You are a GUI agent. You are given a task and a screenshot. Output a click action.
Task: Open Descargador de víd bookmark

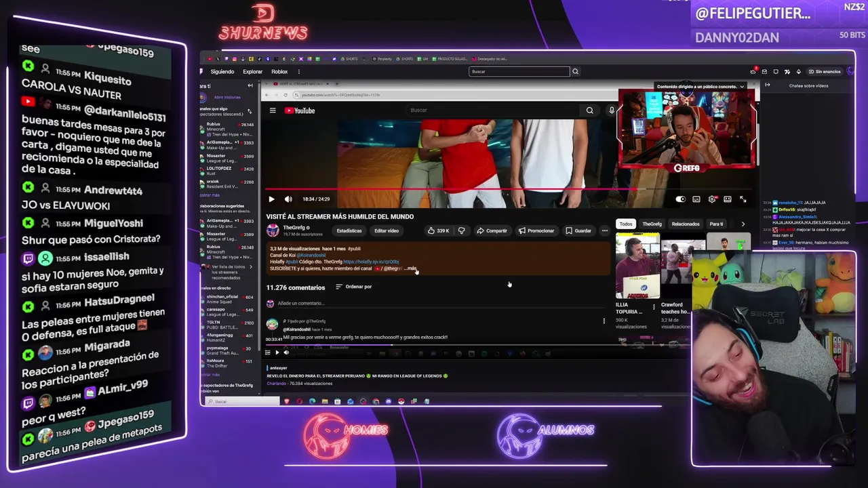pos(488,59)
